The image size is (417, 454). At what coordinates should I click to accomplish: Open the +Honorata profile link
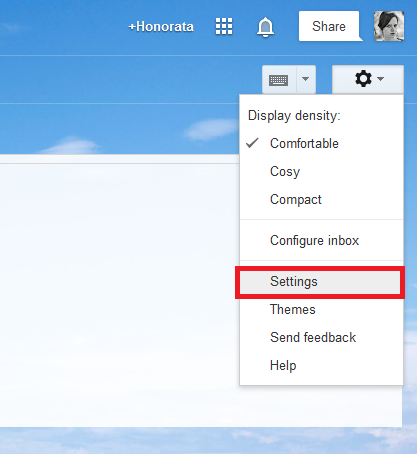[x=161, y=27]
